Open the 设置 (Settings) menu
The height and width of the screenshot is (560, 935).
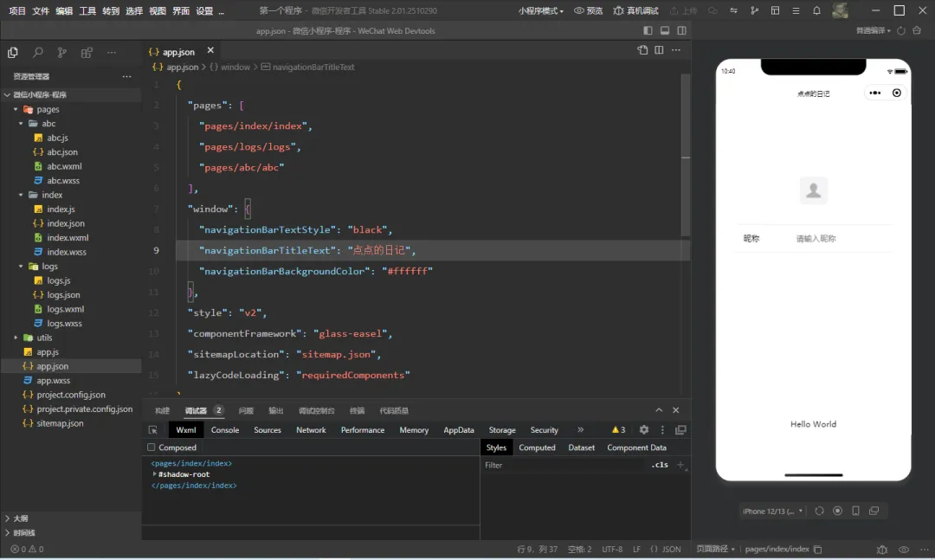204,10
